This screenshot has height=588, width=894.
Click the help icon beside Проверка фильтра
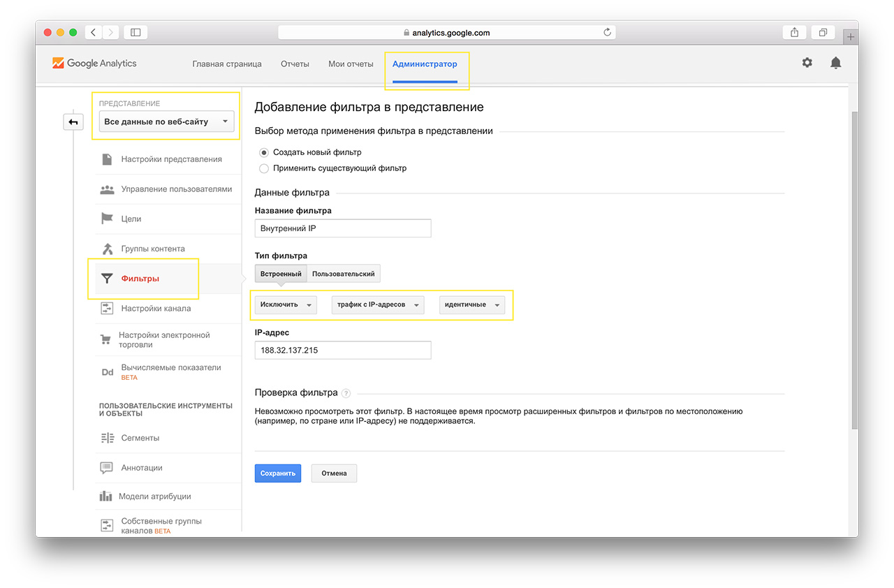[x=346, y=393]
